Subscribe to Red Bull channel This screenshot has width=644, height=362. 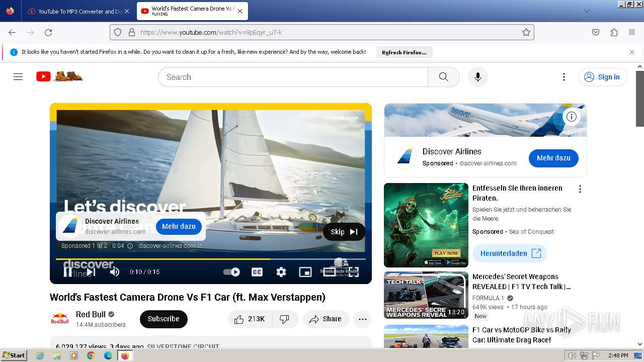(164, 319)
